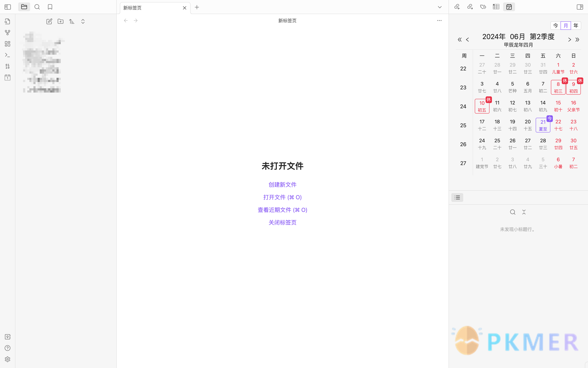Select the calendar panel tab icon
The image size is (588, 368).
(x=509, y=7)
